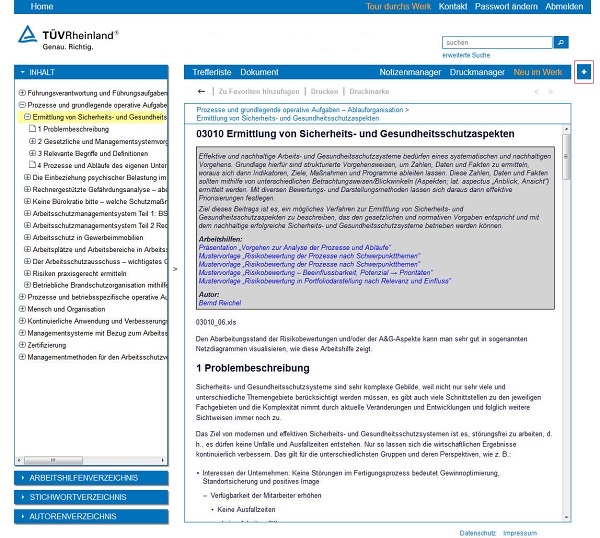
Task: Click the page icon beside 1 Problembeschreibung
Action: click(33, 129)
